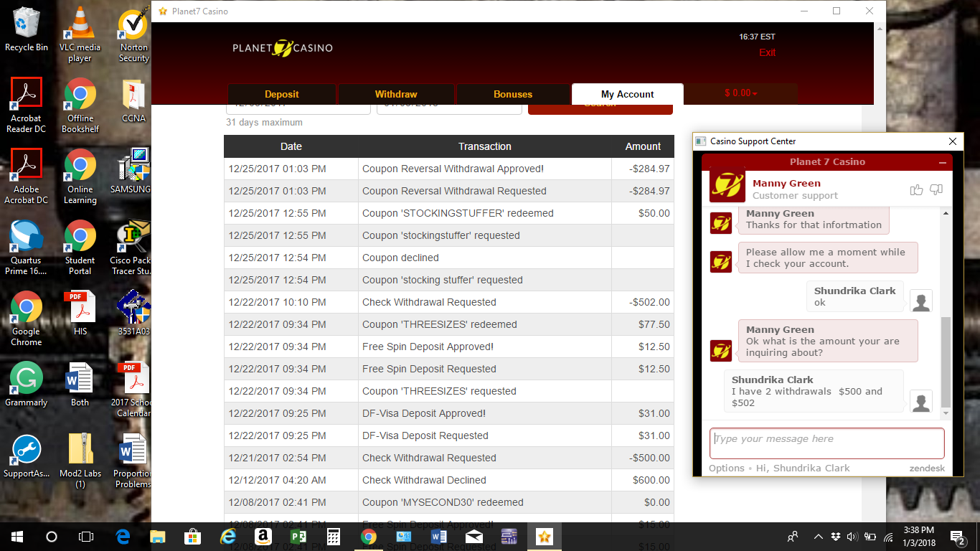980x551 pixels.
Task: Select 'Coupon Reversal Withdrawal Approved!' row text
Action: coord(453,169)
